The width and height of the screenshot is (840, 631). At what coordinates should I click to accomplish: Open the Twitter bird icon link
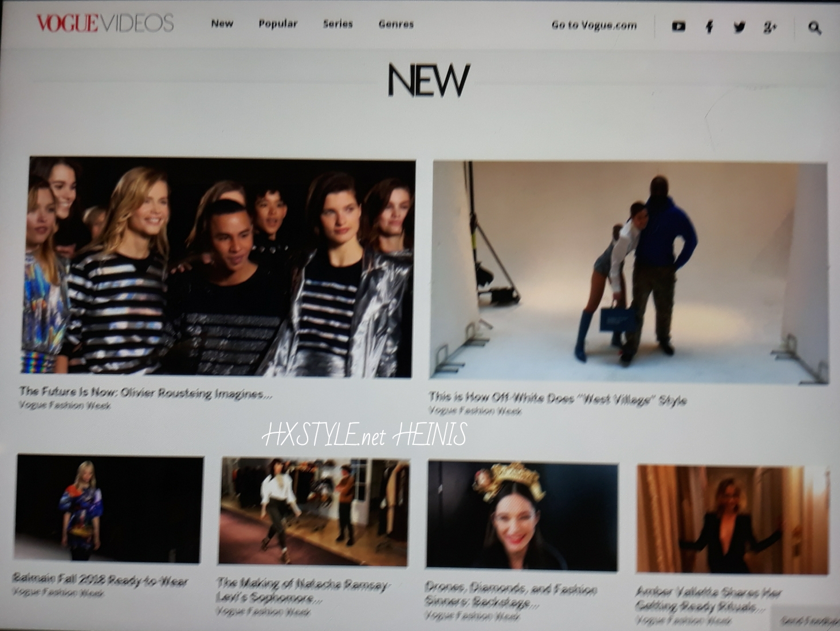(739, 27)
